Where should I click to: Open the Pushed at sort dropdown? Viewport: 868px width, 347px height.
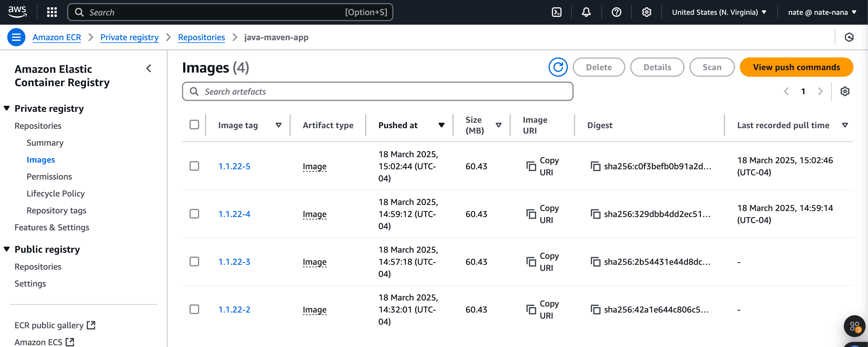[442, 125]
